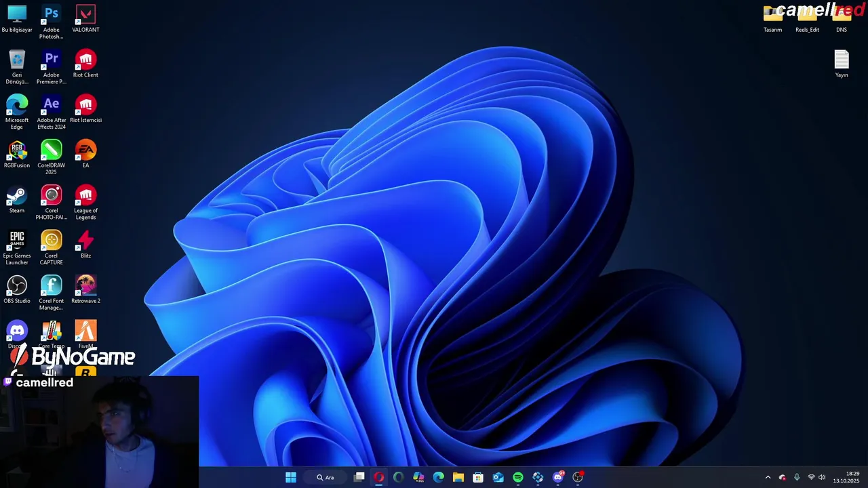Switch to Spotify in the taskbar
868x488 pixels.
518,477
